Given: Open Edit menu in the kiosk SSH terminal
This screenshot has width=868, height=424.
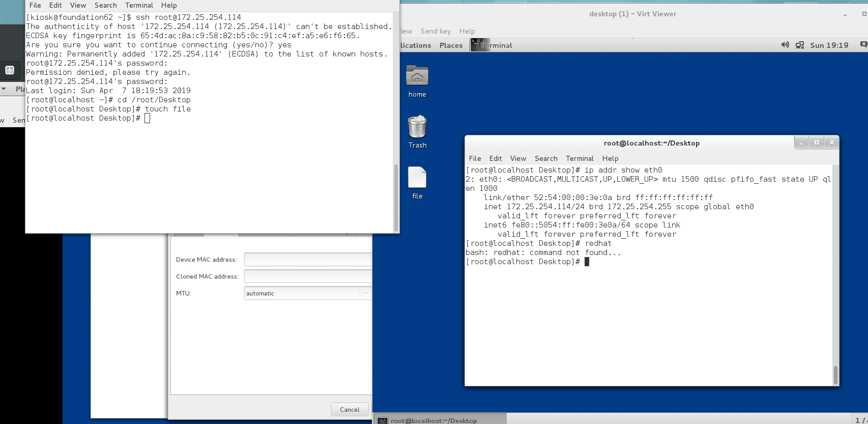Looking at the screenshot, I should [x=55, y=5].
